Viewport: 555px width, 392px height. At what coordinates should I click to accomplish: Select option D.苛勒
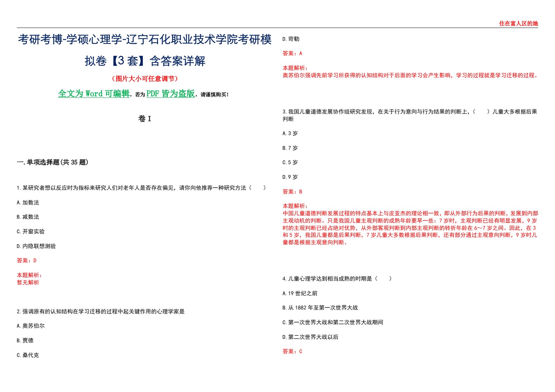(291, 39)
